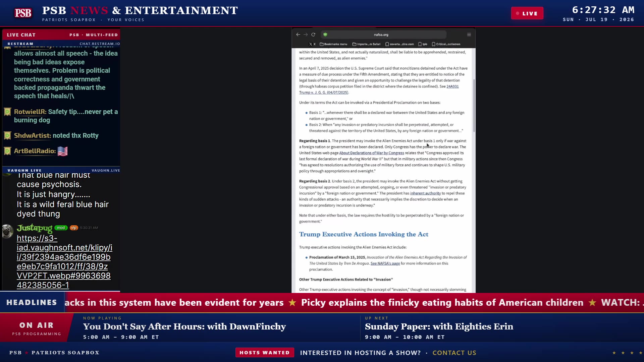
Task: Open the See NAFSA's page link
Action: pos(385,263)
